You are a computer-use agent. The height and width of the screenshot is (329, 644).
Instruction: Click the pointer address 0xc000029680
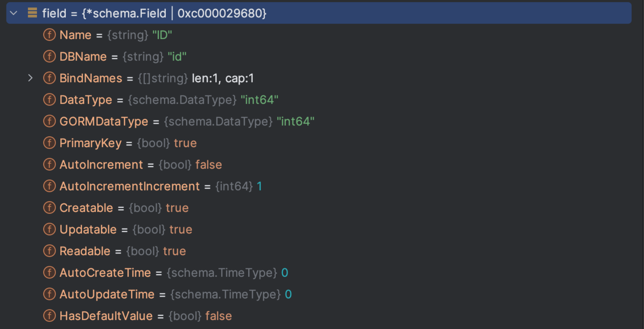[x=222, y=13]
